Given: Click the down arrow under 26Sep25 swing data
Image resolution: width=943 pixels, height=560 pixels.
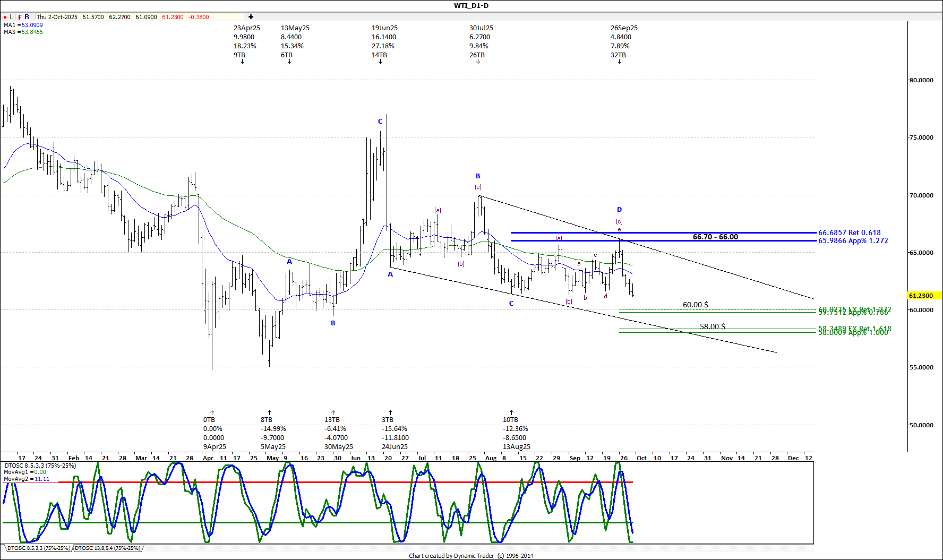Looking at the screenshot, I should tap(619, 62).
